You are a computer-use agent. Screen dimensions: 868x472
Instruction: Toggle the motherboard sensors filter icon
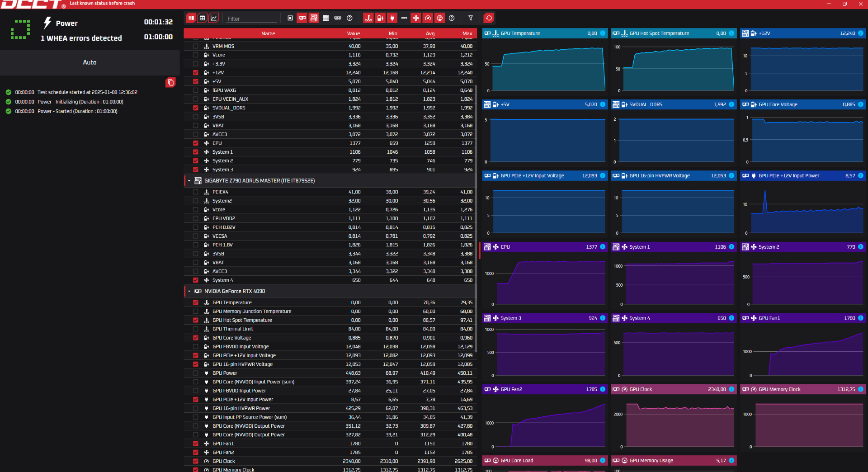coord(314,18)
